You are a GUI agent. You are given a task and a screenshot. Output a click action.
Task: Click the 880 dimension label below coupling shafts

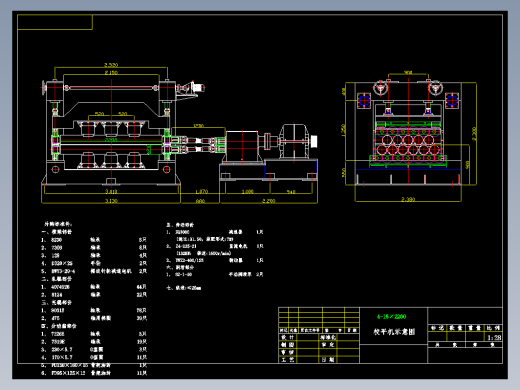coord(200,201)
